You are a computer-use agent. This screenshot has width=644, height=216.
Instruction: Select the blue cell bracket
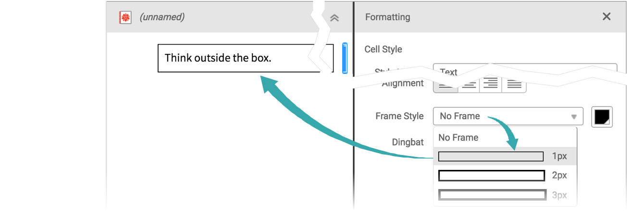[x=345, y=58]
